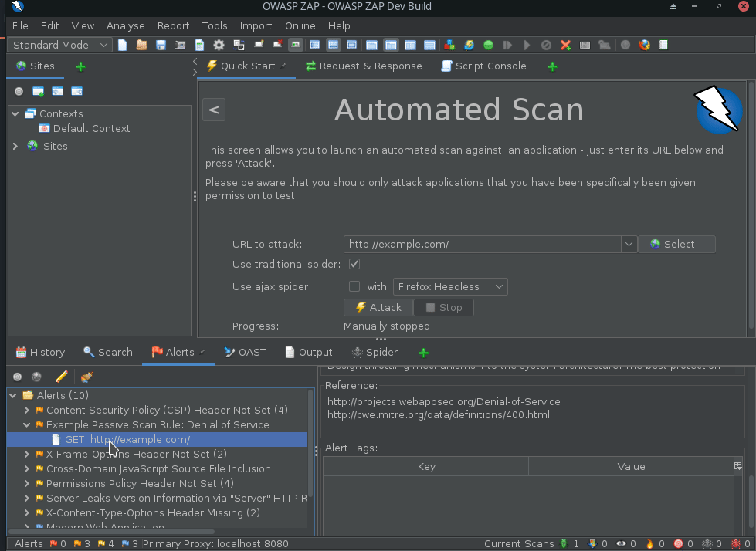
Task: Click the Import Context icon in Sites panel
Action: [57, 92]
